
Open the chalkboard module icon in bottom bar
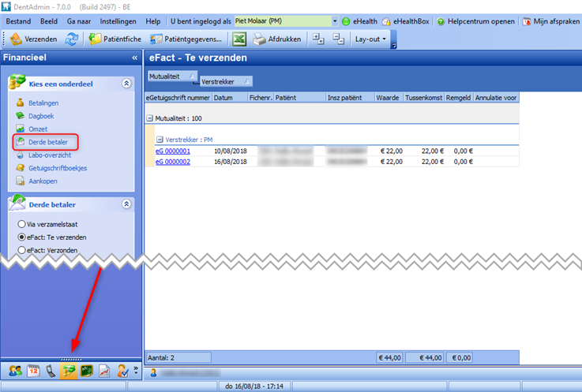[87, 371]
